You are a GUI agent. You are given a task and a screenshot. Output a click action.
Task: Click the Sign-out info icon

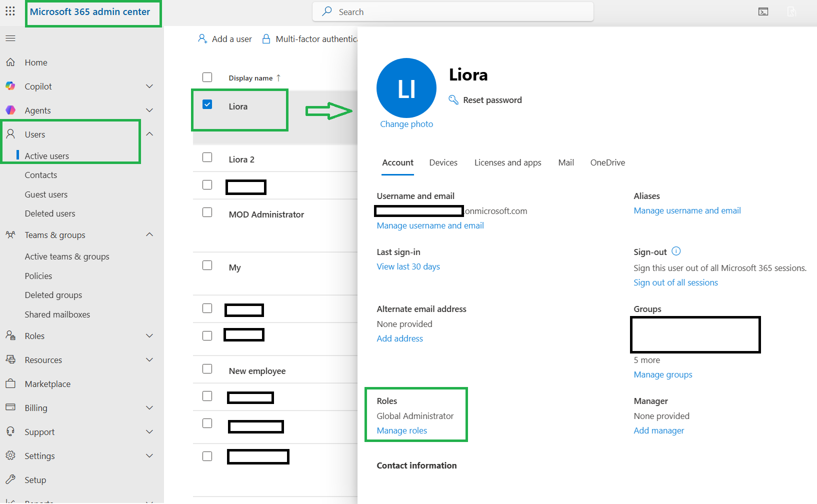[x=676, y=251]
